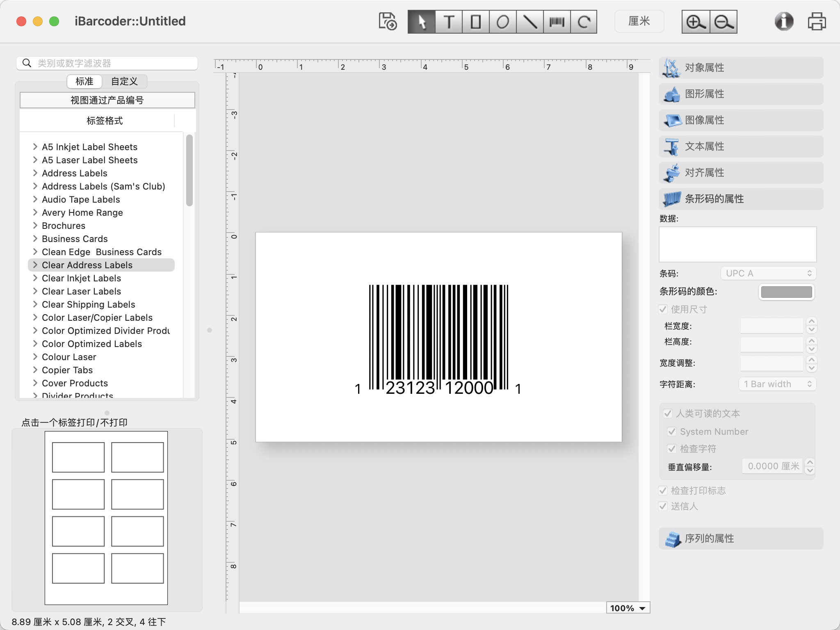Type data in the 数据 input field
Image resolution: width=840 pixels, height=630 pixels.
click(x=737, y=244)
